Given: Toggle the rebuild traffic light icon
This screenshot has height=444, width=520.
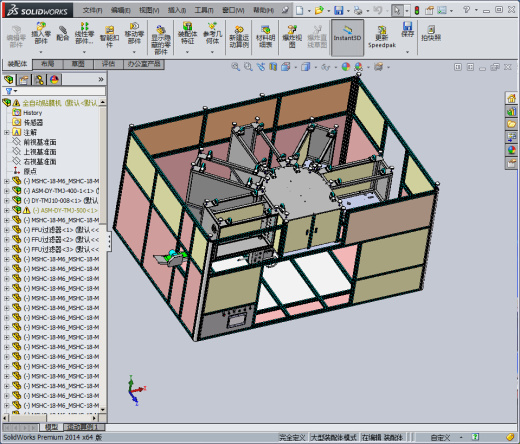Looking at the screenshot, I should tap(417, 10).
